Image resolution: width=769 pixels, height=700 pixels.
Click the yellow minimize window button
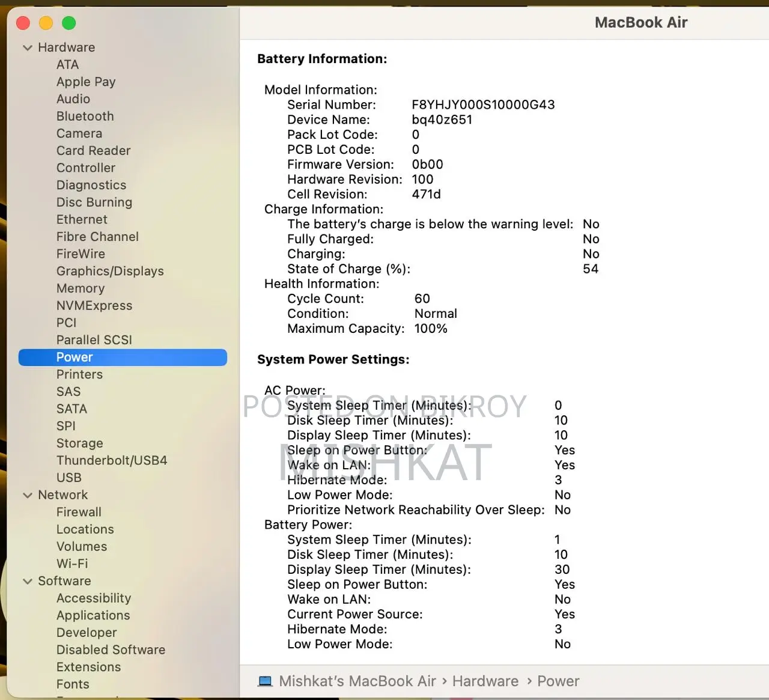[x=46, y=23]
